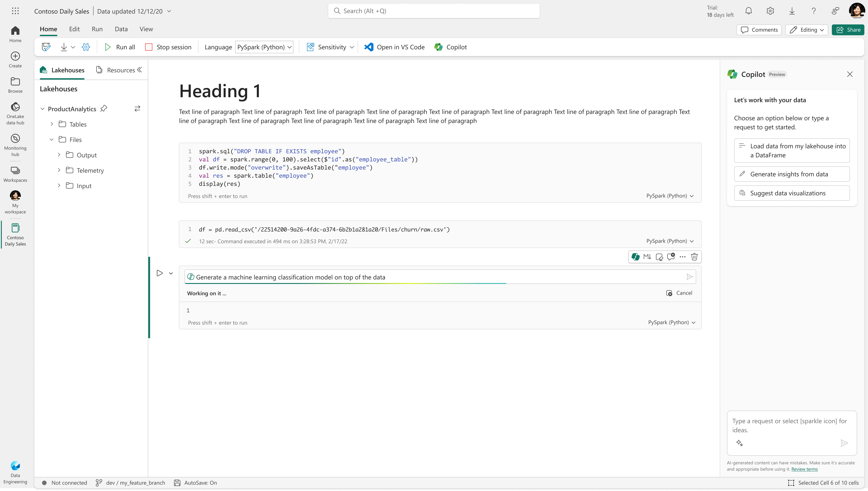Open OneLake data hub from sidebar
This screenshot has width=868, height=491.
point(15,113)
